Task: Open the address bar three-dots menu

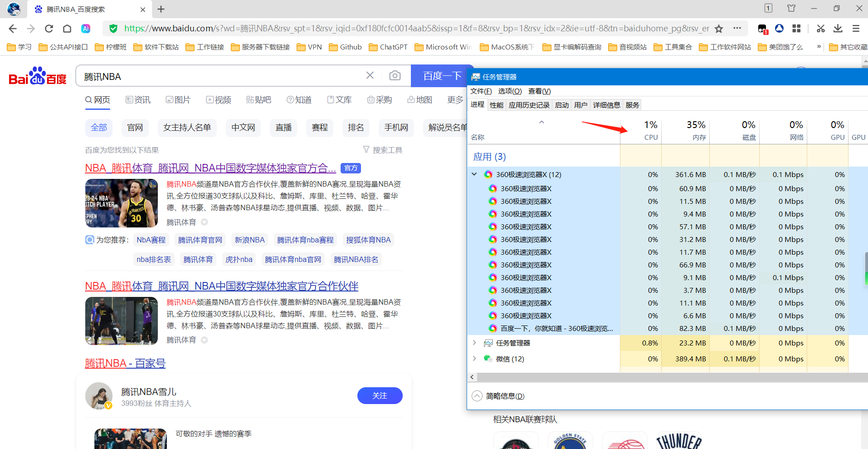Action: [737, 28]
